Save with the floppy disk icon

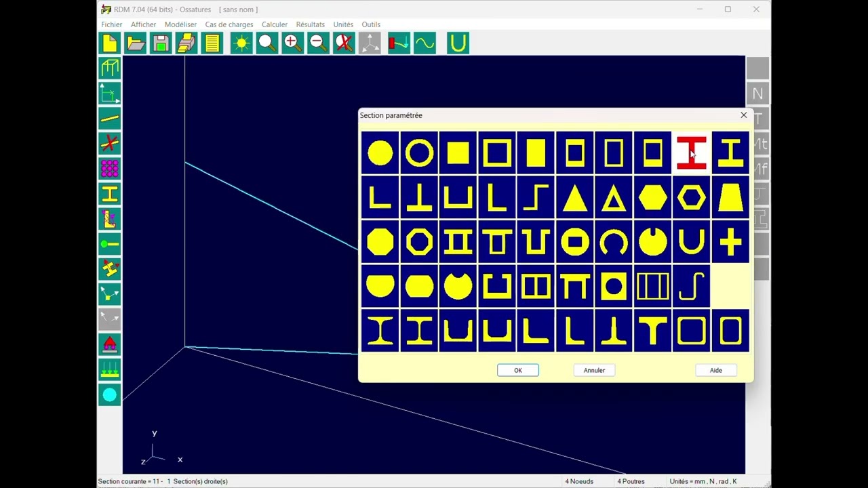coord(161,43)
